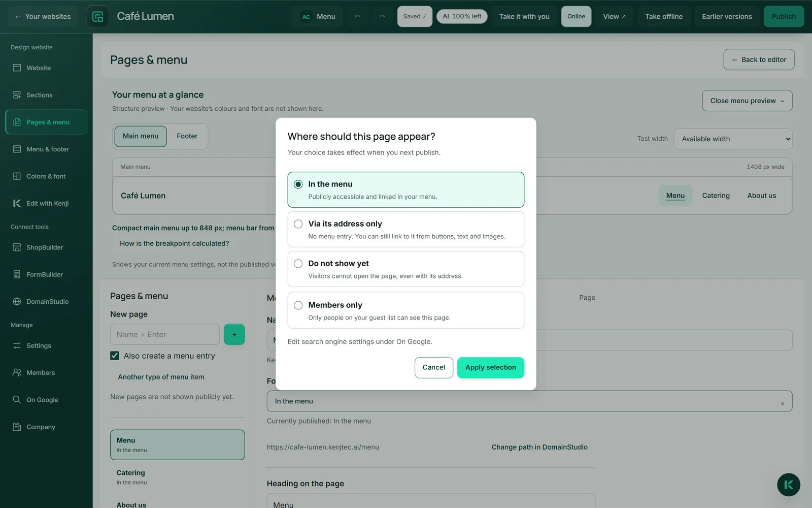Screen dimensions: 812x508
Task: Click the plus button to add page
Action: point(234,334)
